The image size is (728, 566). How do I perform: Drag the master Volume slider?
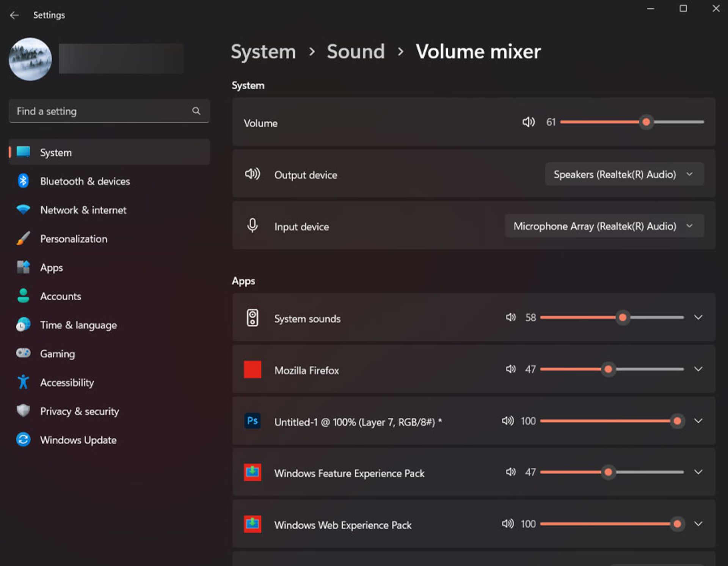pyautogui.click(x=646, y=122)
